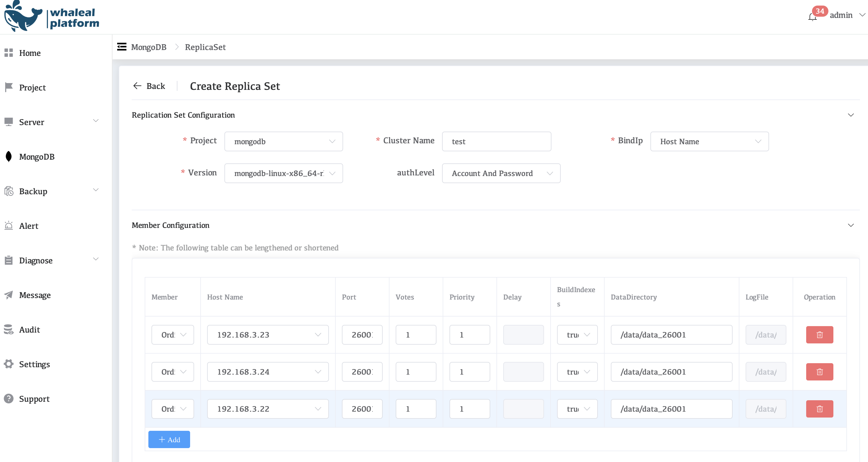Open Support in the sidebar
868x462 pixels.
34,399
